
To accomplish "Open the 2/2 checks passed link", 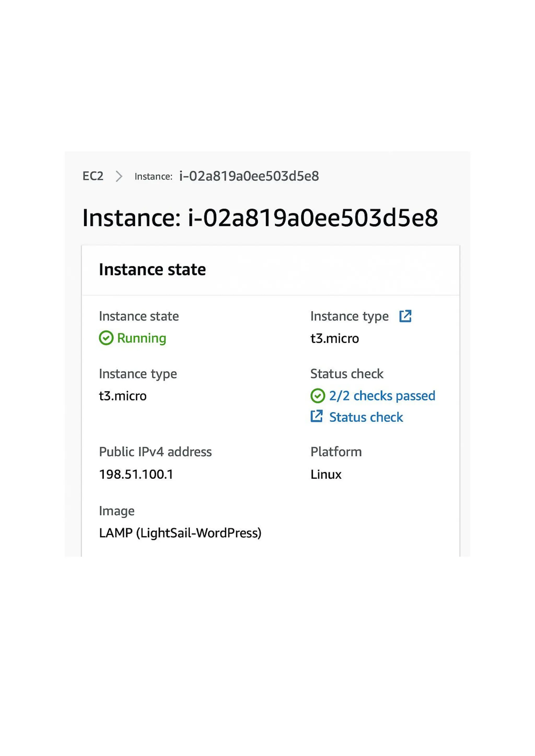I will tap(382, 396).
